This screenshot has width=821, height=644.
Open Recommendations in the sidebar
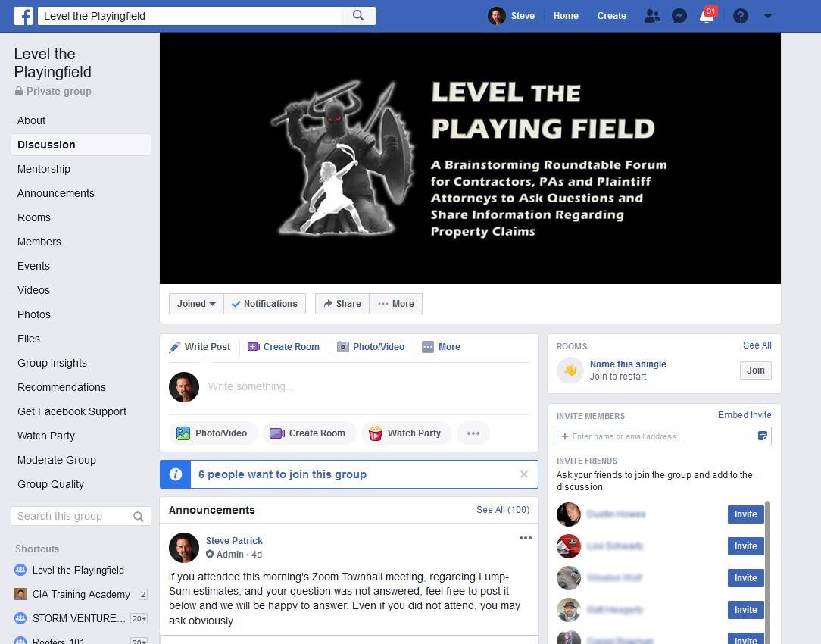coord(61,387)
